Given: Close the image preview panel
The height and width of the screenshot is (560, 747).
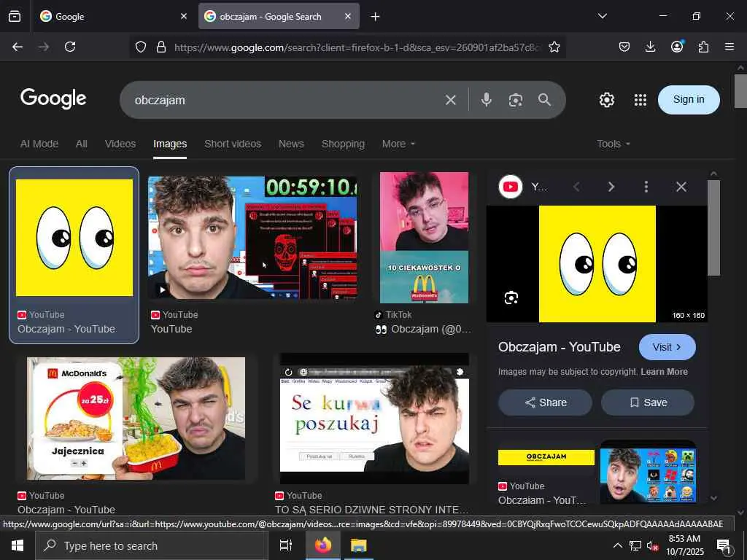Looking at the screenshot, I should click(681, 187).
